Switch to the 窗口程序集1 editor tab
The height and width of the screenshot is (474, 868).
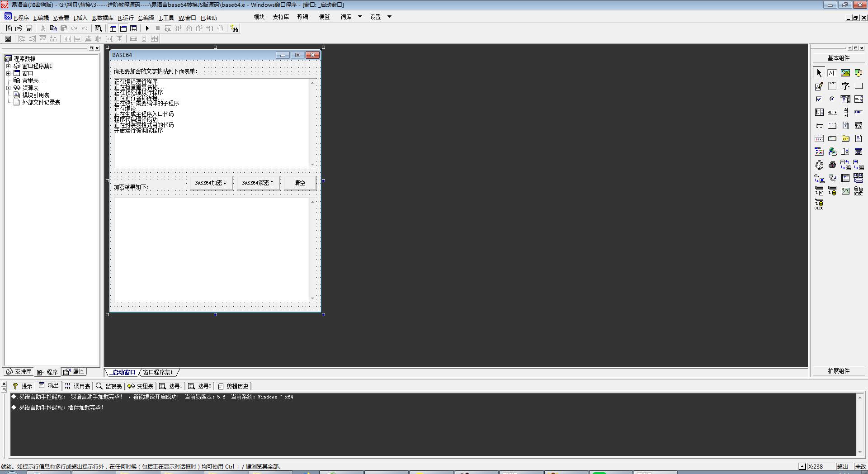click(x=158, y=372)
